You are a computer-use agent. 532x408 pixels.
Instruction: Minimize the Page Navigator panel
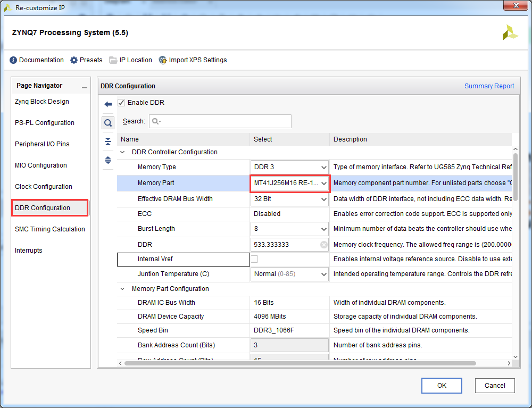[x=85, y=87]
